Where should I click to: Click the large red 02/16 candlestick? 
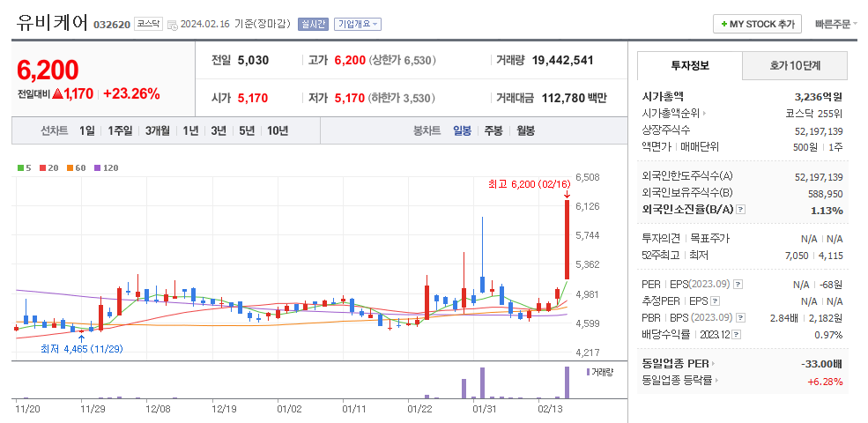pos(567,240)
